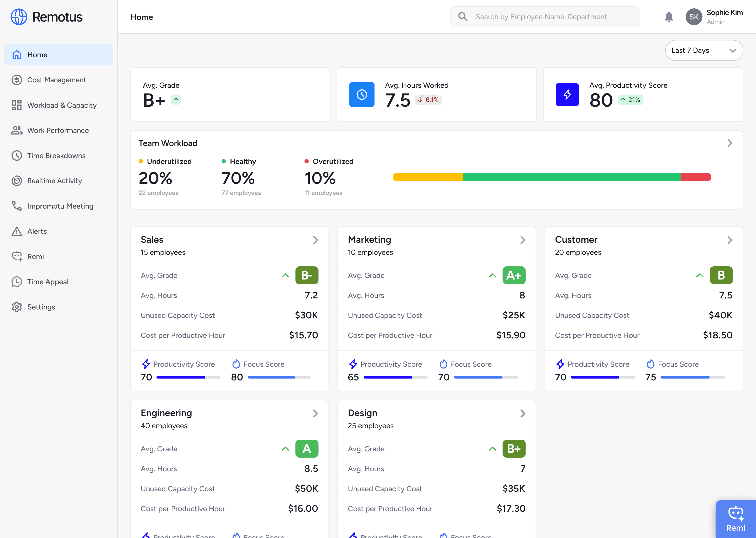756x538 pixels.
Task: Expand the Design department chevron
Action: (x=523, y=413)
